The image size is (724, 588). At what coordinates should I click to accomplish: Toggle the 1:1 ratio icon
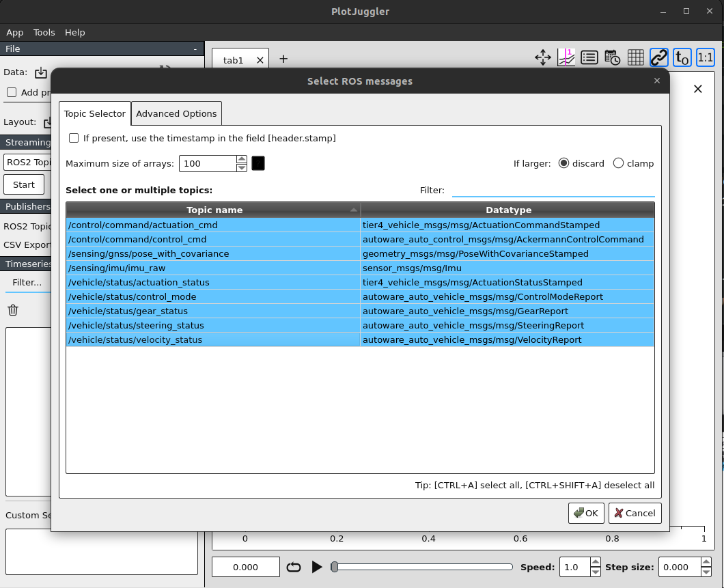coord(705,57)
